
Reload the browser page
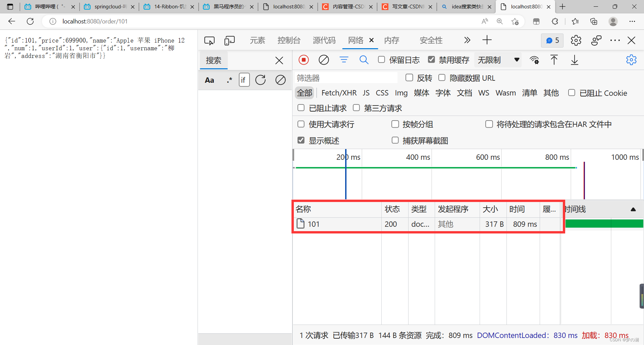[x=30, y=21]
